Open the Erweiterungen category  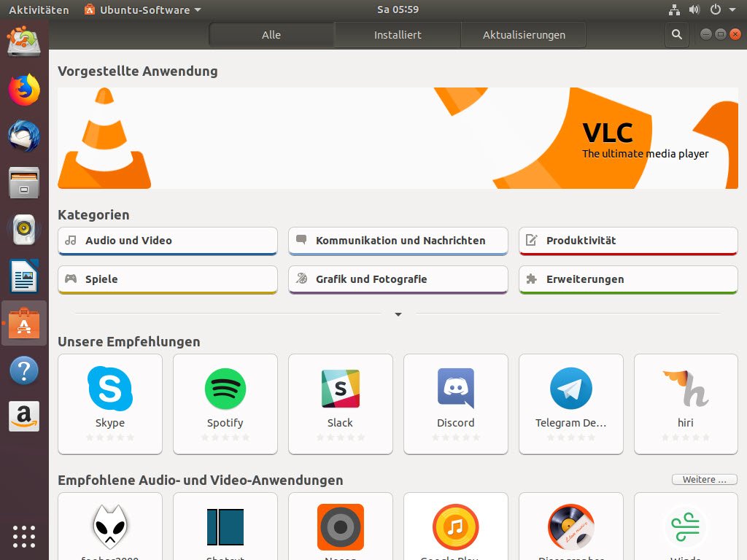pyautogui.click(x=628, y=279)
